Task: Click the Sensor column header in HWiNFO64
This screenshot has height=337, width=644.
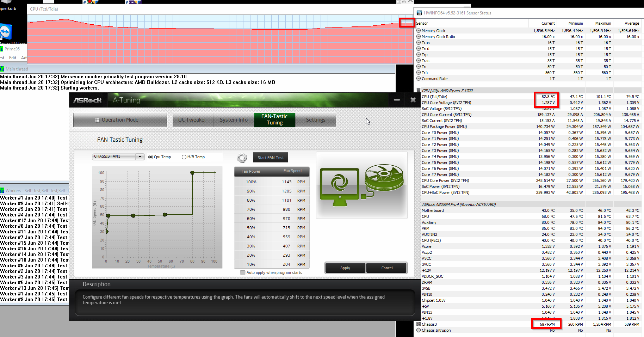Action: pos(472,23)
